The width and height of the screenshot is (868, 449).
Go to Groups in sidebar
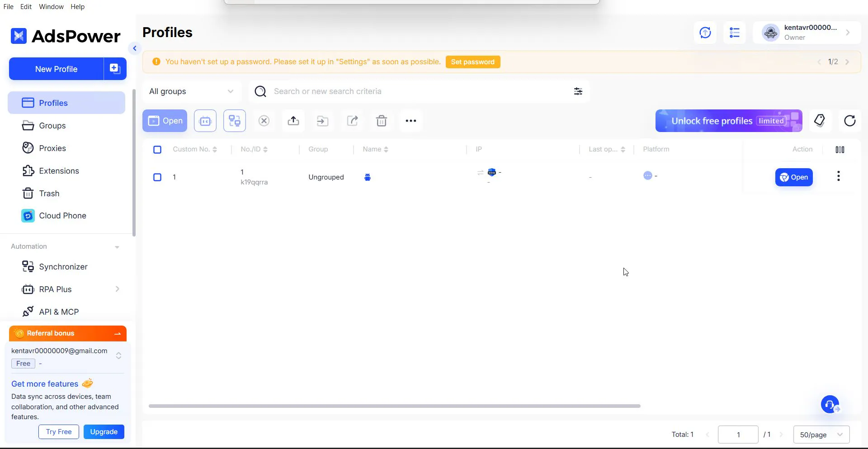pyautogui.click(x=66, y=126)
